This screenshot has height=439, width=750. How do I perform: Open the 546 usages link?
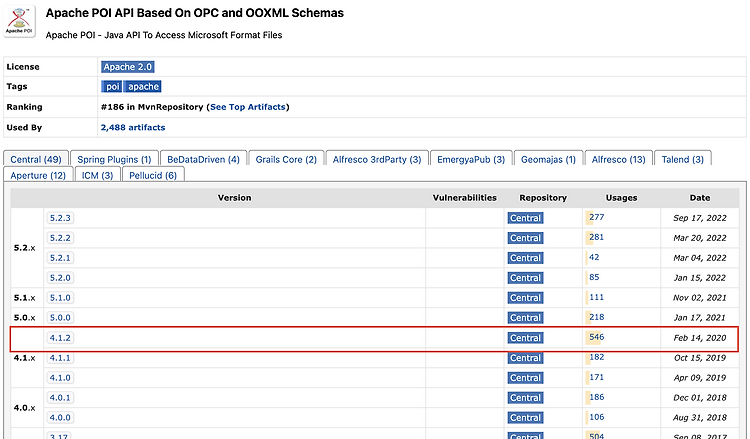[x=596, y=337]
